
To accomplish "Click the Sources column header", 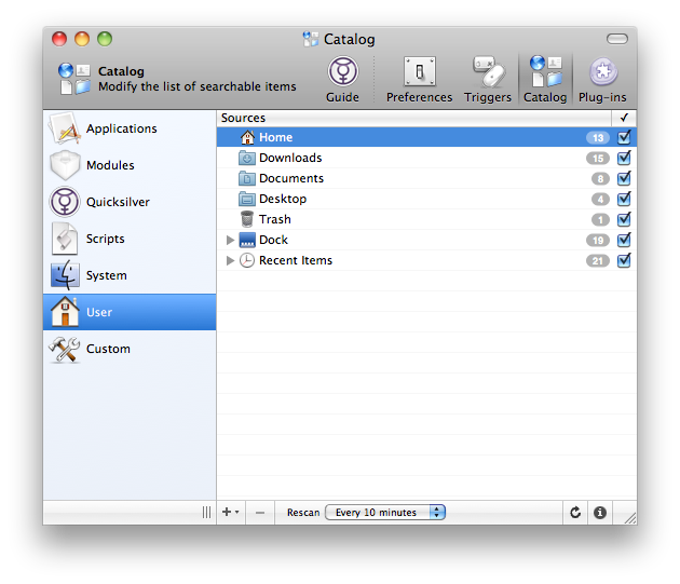I will (414, 118).
